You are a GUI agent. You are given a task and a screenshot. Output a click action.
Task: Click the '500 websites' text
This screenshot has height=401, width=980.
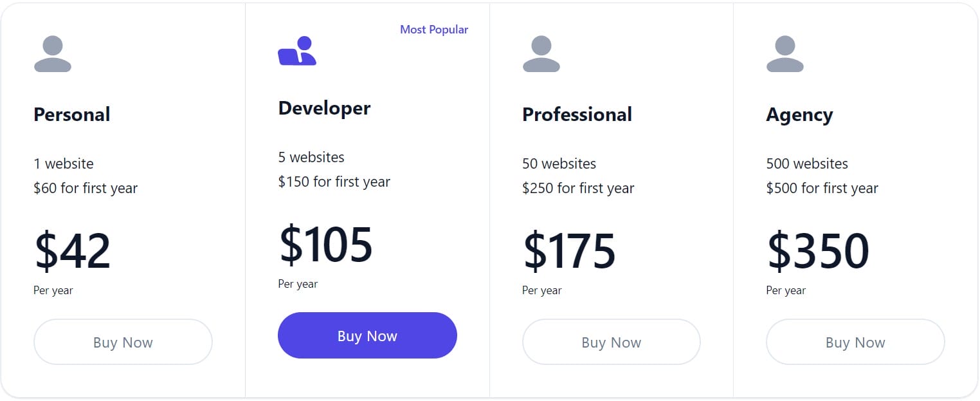[x=807, y=163]
